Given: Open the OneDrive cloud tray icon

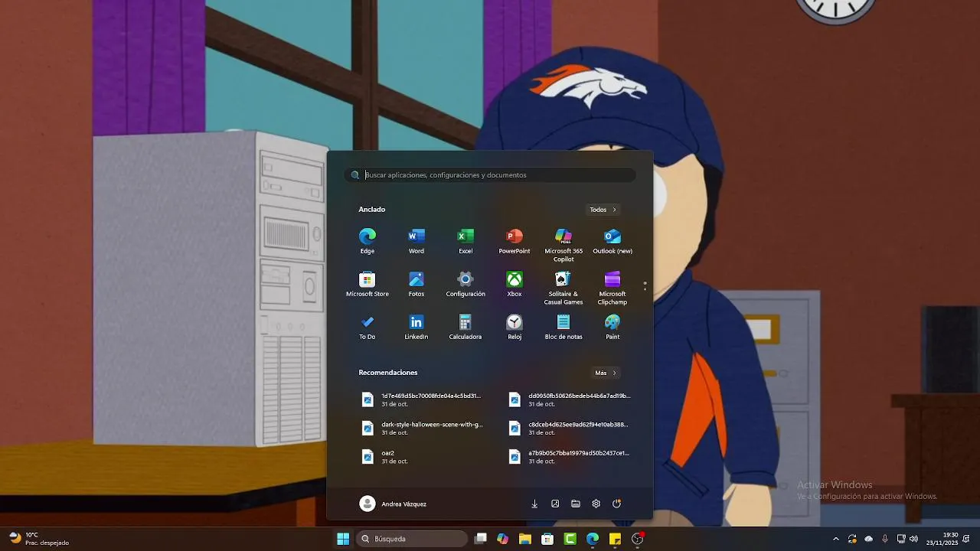Looking at the screenshot, I should click(x=868, y=539).
